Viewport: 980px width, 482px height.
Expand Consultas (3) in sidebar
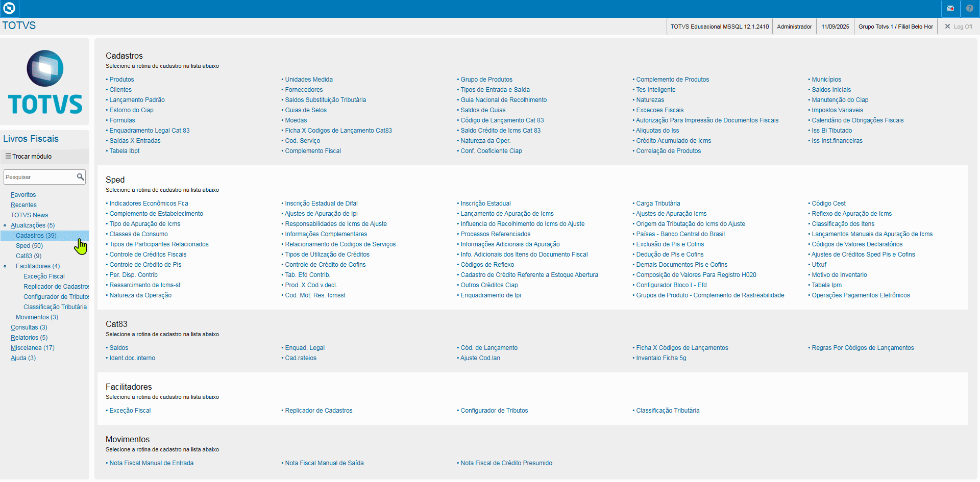tap(29, 327)
